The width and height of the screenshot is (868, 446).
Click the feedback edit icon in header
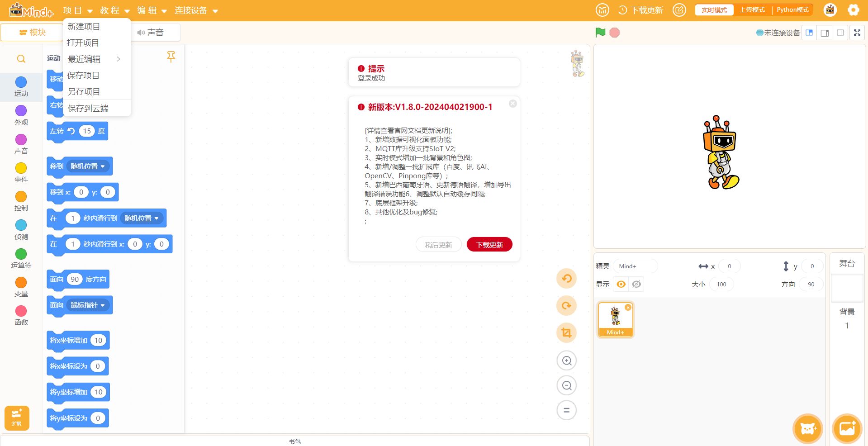pyautogui.click(x=679, y=10)
